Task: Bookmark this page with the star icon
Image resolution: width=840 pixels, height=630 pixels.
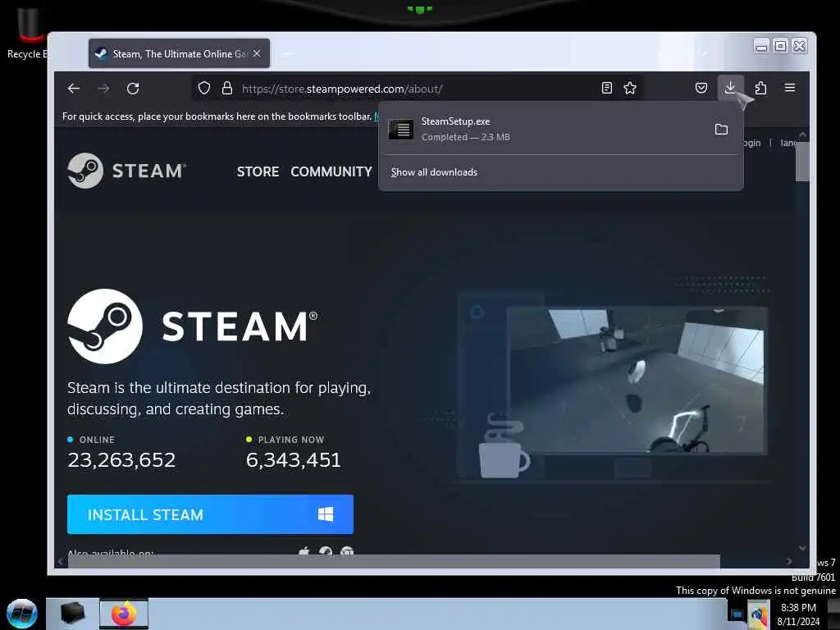Action: point(630,88)
